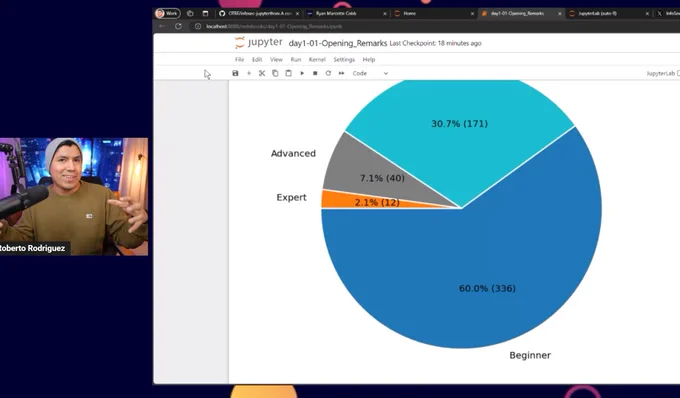
Task: Click the cyan 30.7% pie slice
Action: 460,143
